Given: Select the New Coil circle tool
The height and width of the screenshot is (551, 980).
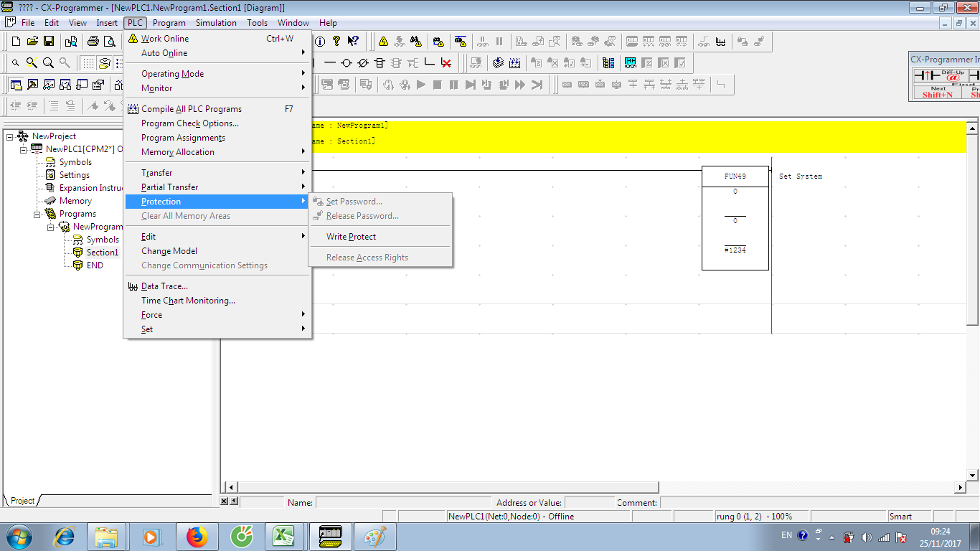Looking at the screenshot, I should [347, 63].
